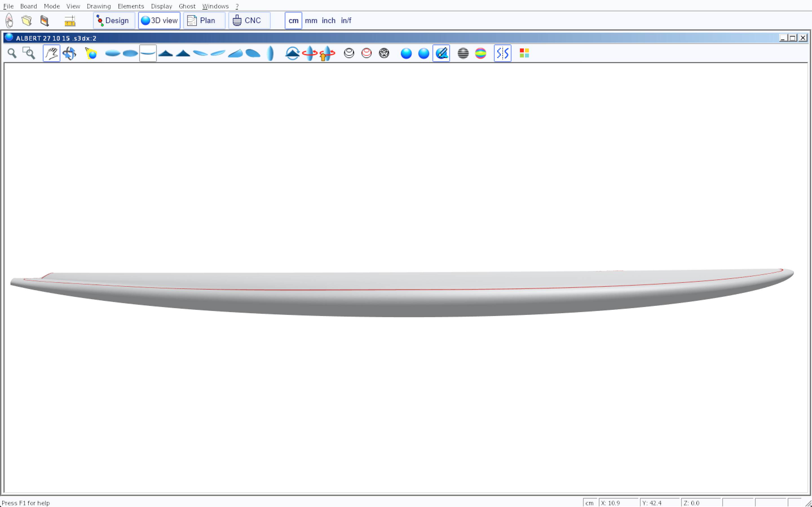812x507 pixels.
Task: Open the four-color squares palette icon
Action: point(524,53)
